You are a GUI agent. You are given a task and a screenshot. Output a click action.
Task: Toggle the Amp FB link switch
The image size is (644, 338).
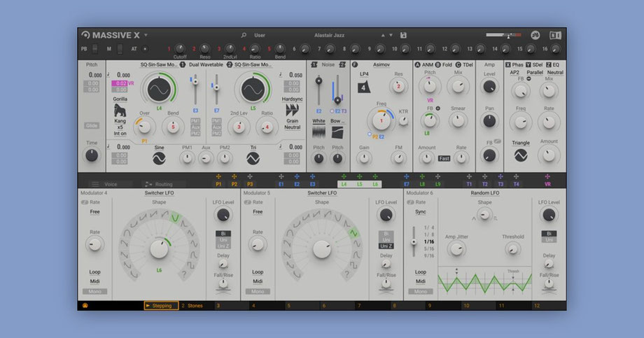pyautogui.click(x=498, y=141)
